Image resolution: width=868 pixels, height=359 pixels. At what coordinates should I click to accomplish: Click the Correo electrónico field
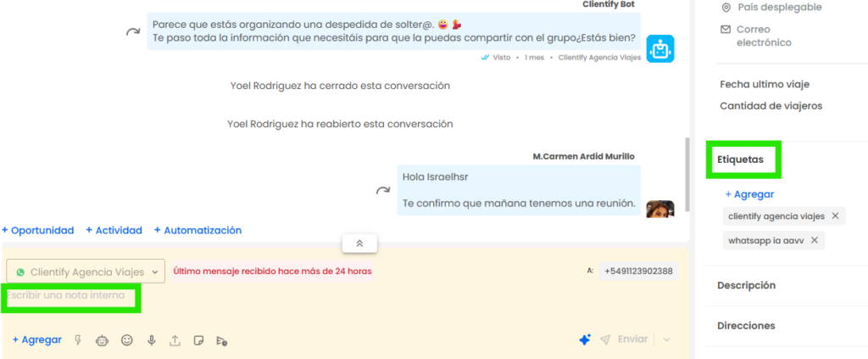(x=764, y=36)
